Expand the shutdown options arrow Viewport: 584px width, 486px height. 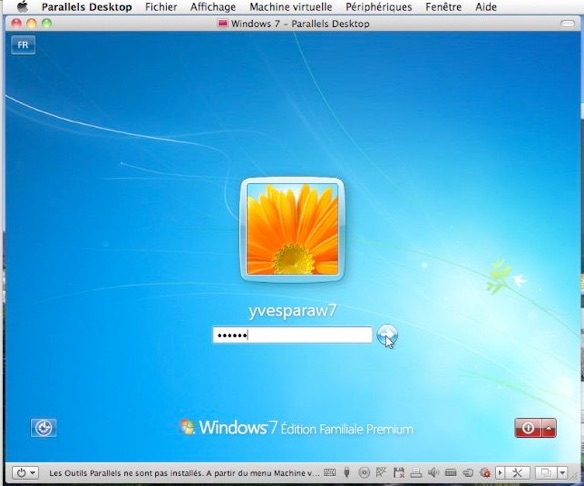click(549, 428)
